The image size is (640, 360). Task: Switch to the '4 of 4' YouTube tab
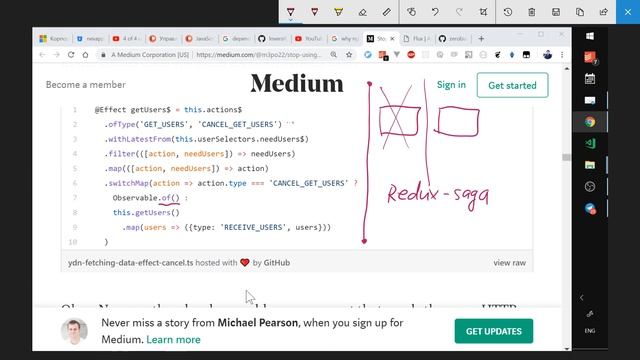pos(126,39)
